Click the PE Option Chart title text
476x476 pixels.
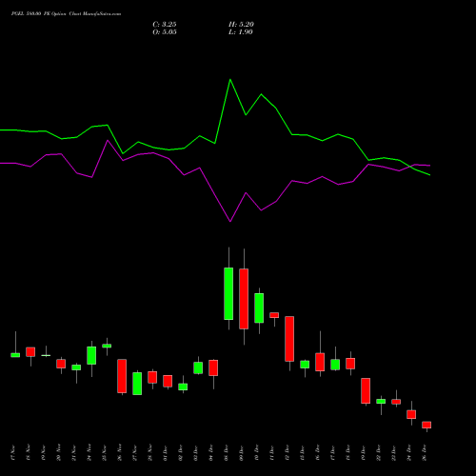point(66,14)
